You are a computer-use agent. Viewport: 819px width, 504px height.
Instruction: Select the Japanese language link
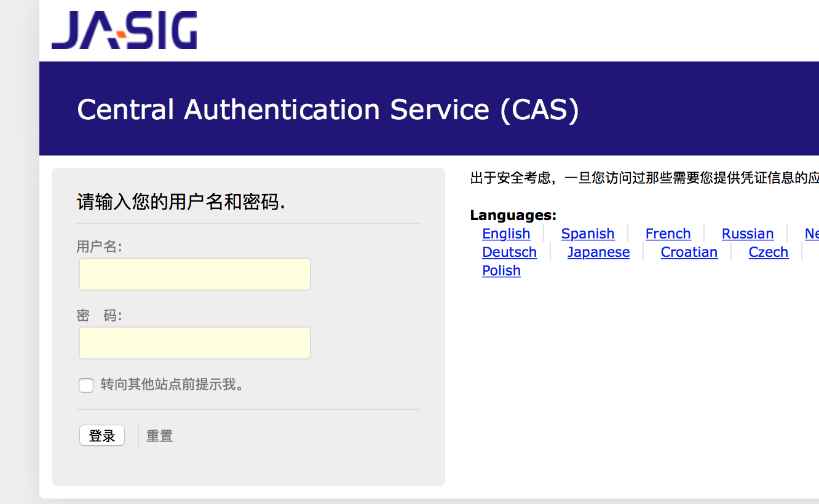pyautogui.click(x=598, y=252)
